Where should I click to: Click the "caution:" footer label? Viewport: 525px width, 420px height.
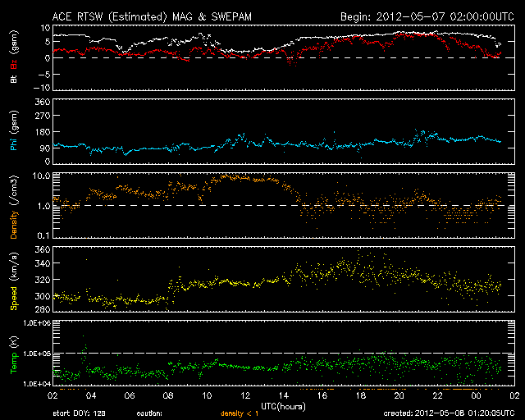[149, 414]
